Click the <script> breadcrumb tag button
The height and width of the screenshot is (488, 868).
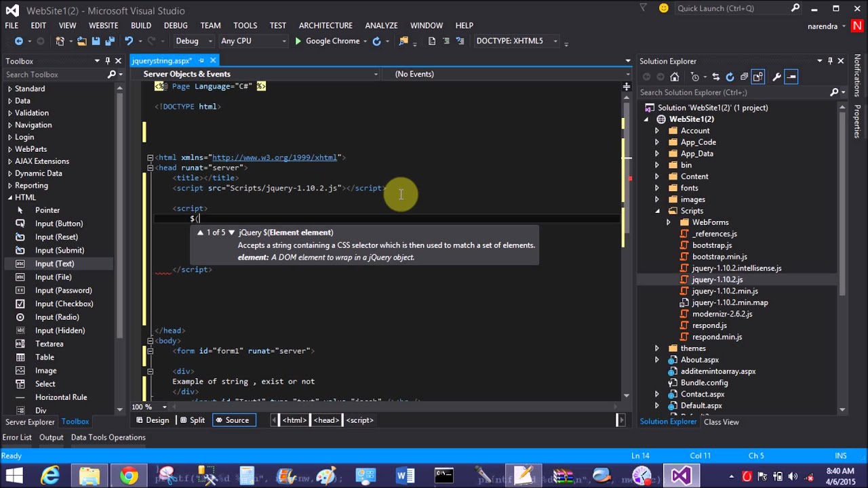click(359, 420)
